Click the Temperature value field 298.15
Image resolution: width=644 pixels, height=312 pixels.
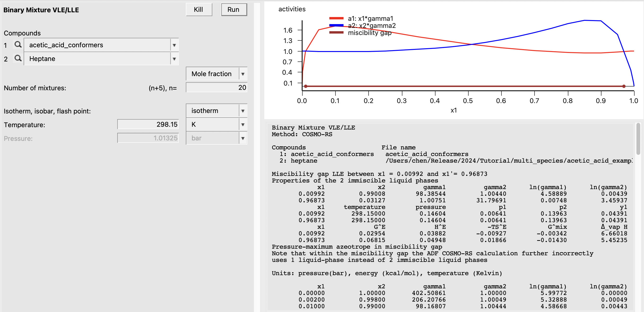pyautogui.click(x=148, y=124)
